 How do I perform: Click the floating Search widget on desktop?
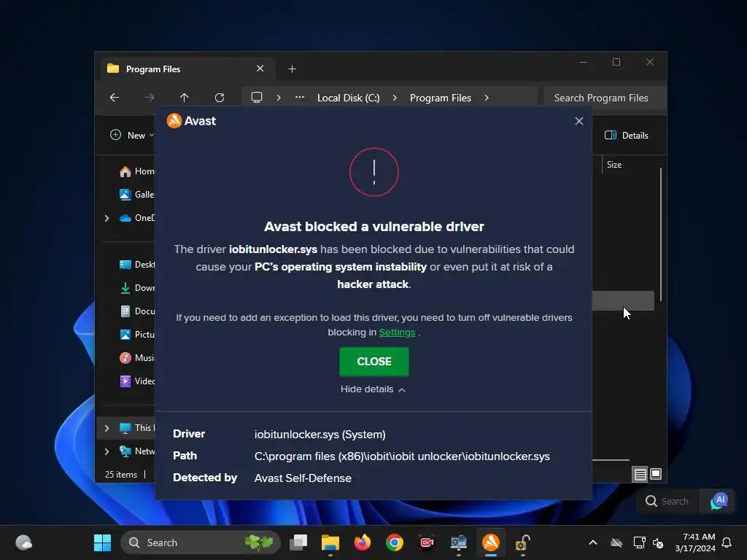[667, 501]
